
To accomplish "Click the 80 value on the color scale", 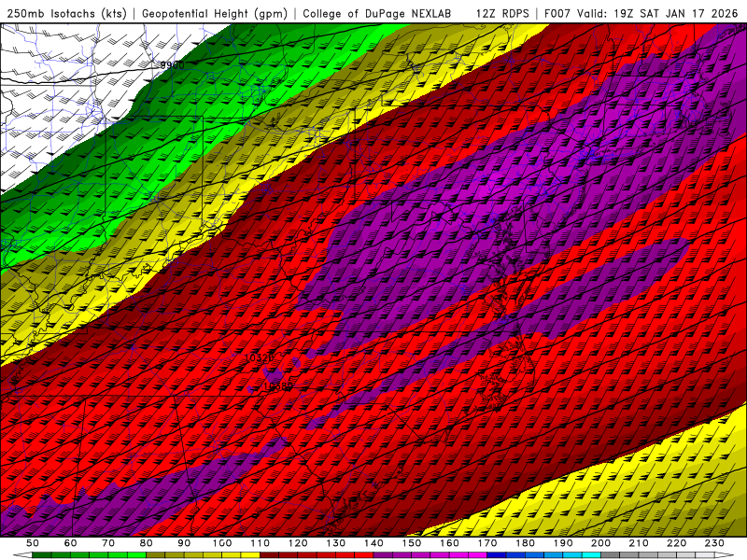I will pyautogui.click(x=147, y=543).
